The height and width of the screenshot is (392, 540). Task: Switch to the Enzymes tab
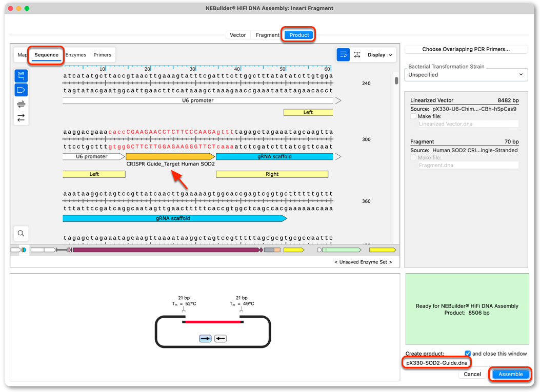[76, 55]
